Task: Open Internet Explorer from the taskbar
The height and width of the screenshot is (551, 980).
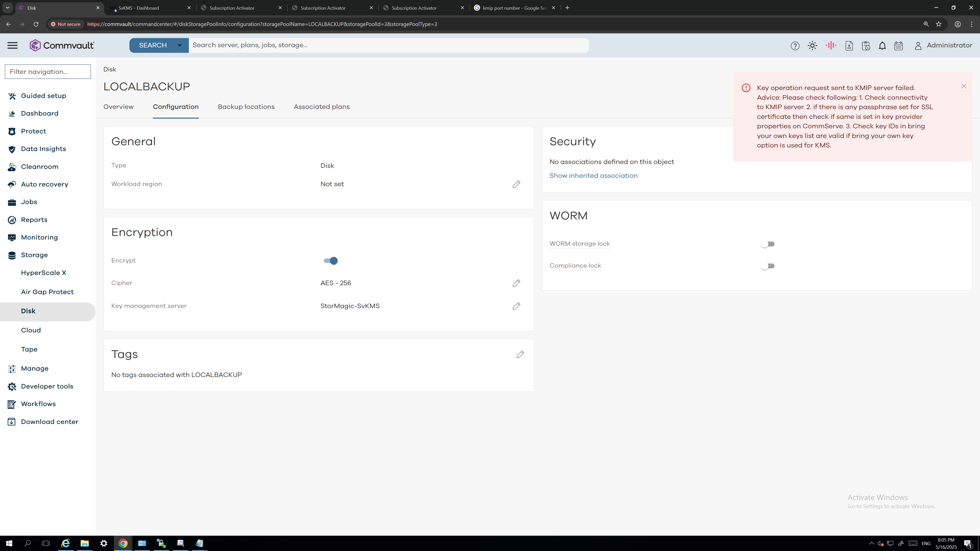Action: coord(65,543)
